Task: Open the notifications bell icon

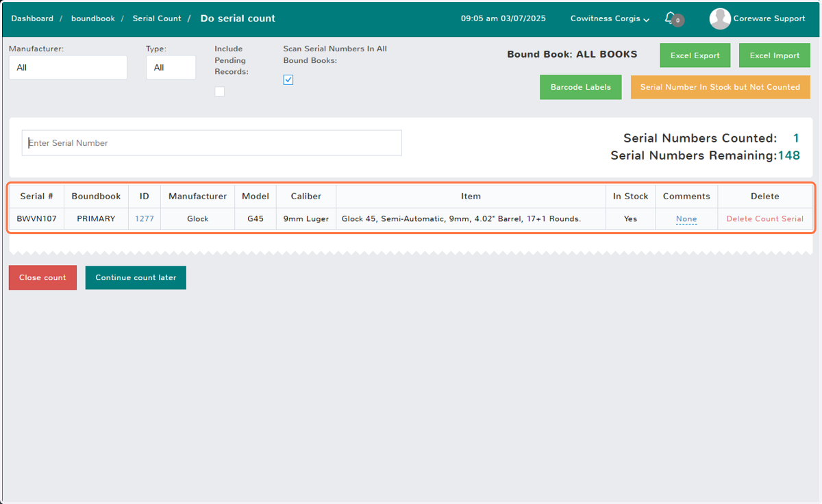Action: [671, 18]
